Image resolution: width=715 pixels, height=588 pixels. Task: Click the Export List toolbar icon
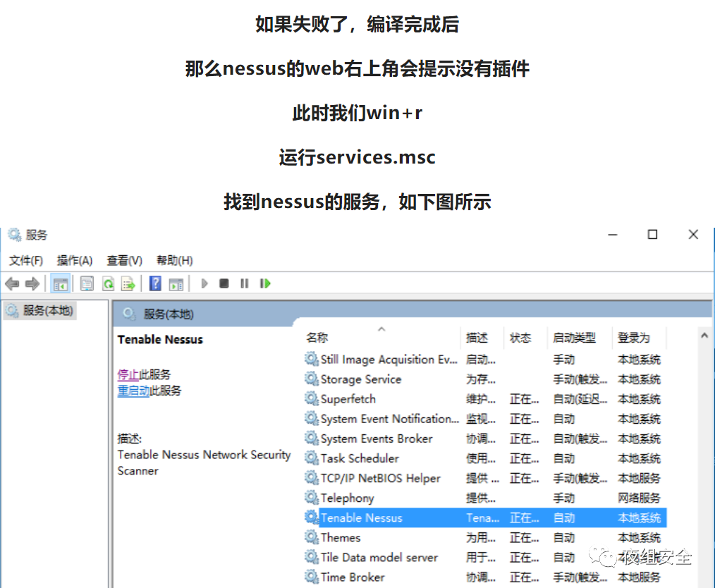click(128, 284)
